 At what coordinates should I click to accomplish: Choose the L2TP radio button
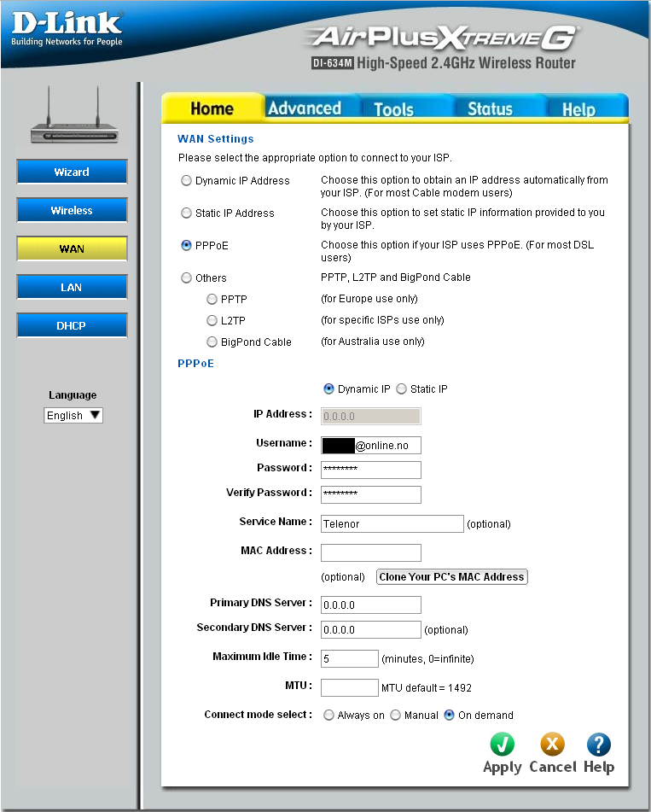pos(212,320)
